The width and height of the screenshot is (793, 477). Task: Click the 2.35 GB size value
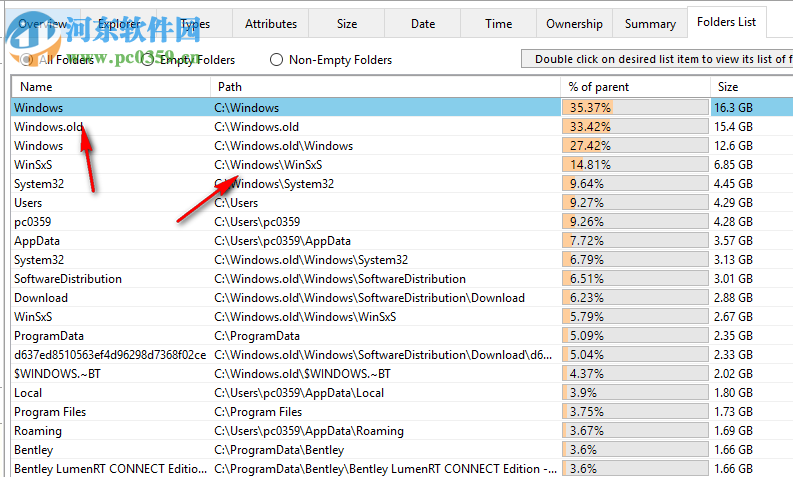[733, 336]
